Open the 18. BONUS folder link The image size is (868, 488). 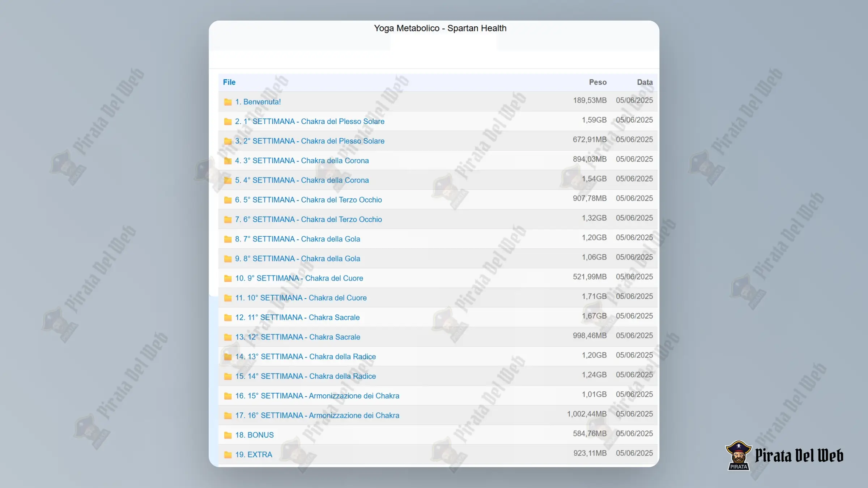click(254, 435)
